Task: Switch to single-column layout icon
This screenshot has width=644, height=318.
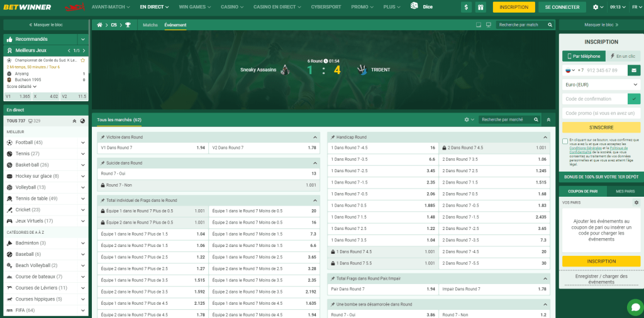Action: pyautogui.click(x=479, y=25)
